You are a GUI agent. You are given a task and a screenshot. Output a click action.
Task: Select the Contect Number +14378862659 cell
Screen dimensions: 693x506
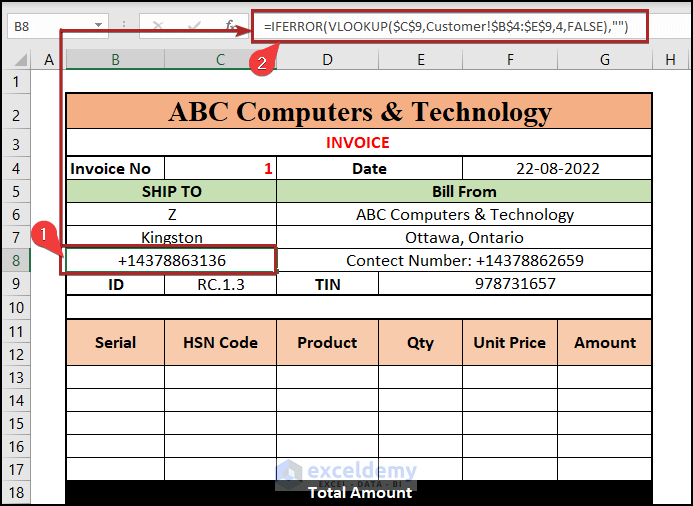[x=465, y=260]
